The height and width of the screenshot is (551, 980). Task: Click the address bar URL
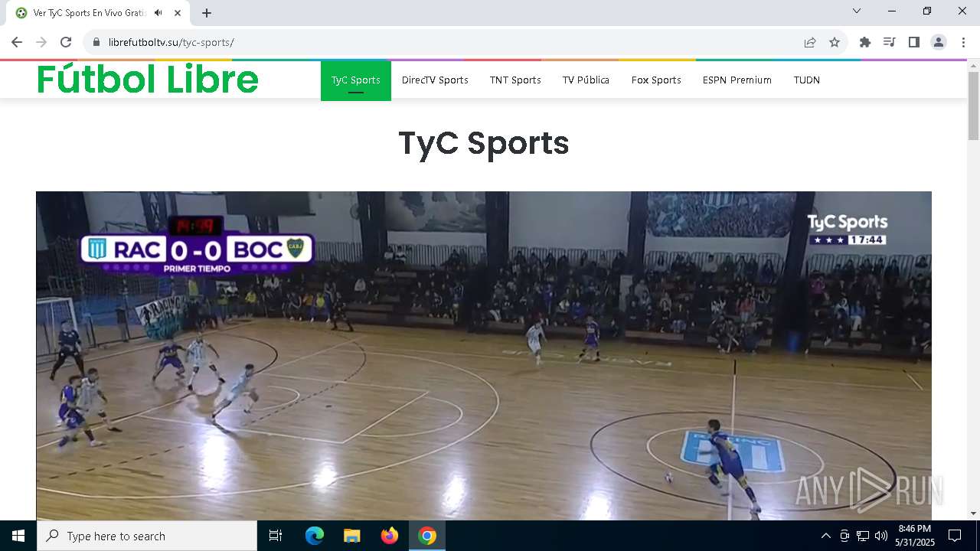coord(171,42)
